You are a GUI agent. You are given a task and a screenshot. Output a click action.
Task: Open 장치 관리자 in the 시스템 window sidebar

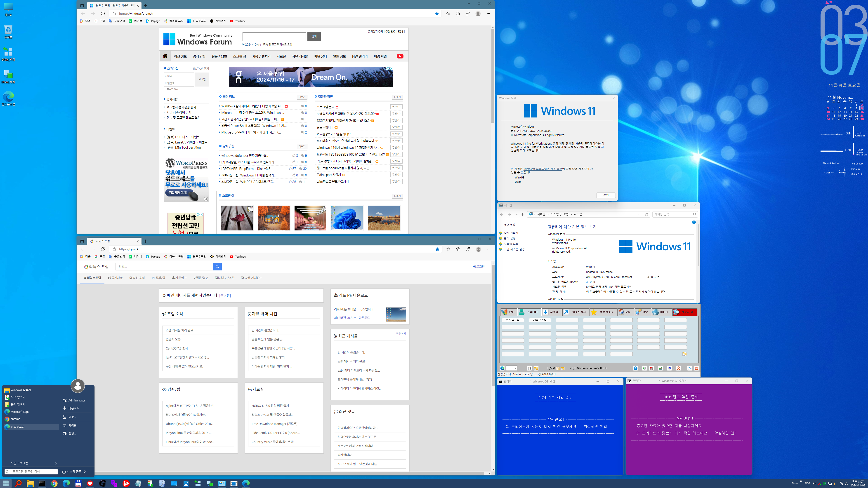coord(511,233)
